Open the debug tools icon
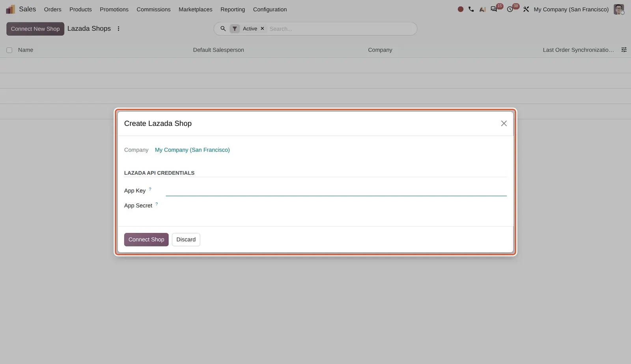The width and height of the screenshot is (631, 364). (x=526, y=9)
